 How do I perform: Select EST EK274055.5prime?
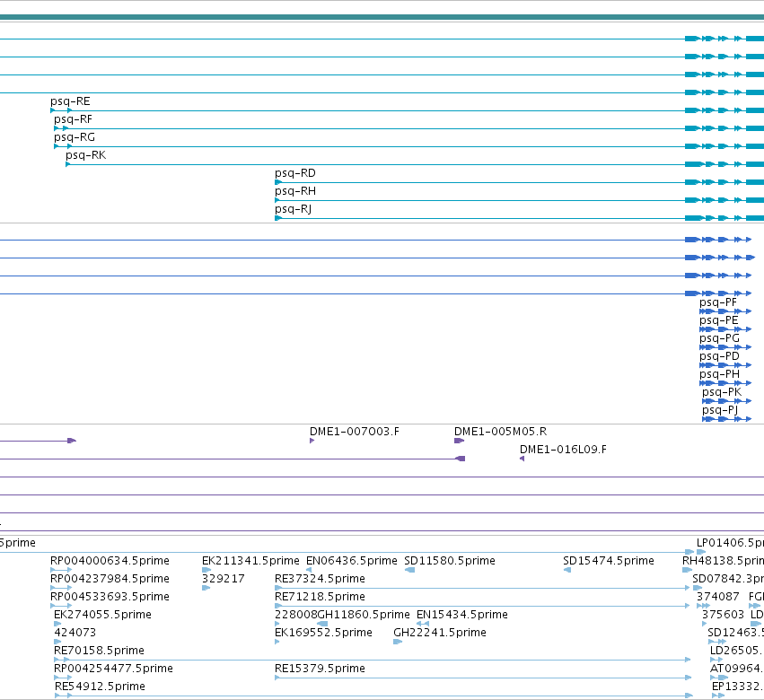tap(103, 615)
